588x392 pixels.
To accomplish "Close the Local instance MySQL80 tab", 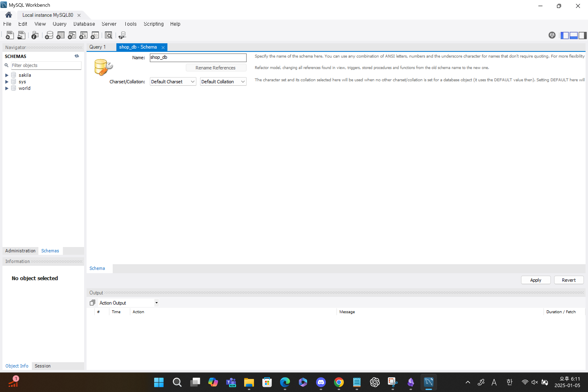I will 79,15.
